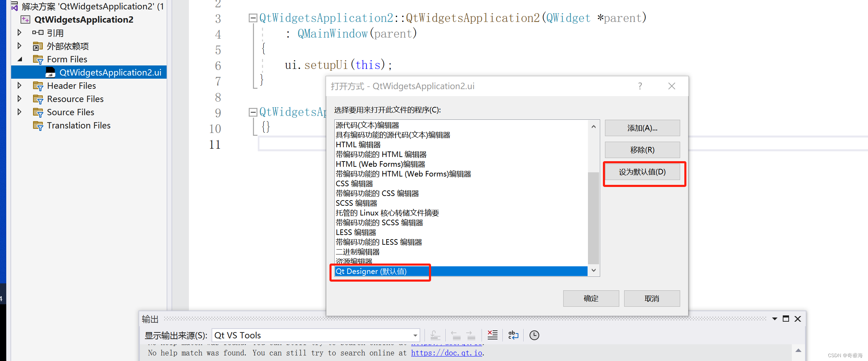The image size is (868, 361).
Task: Click the program list scroll up arrow
Action: point(594,127)
